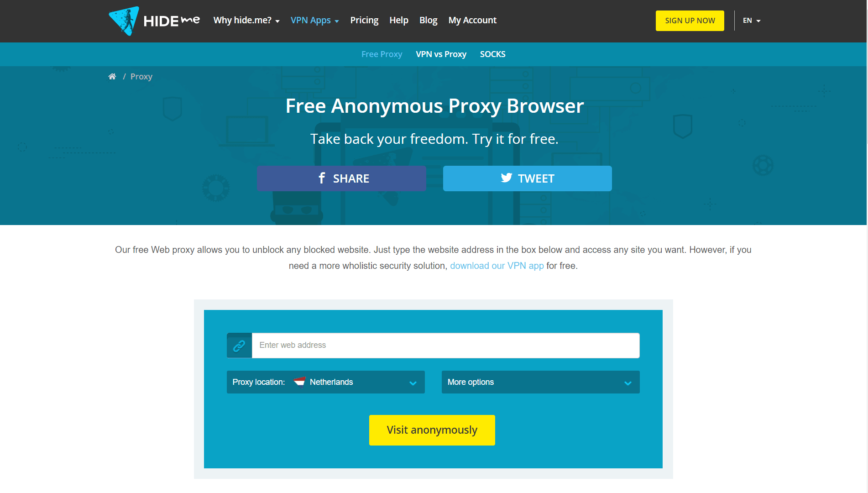Open the EN language selector
Screen dimensions: 868x493
click(752, 21)
